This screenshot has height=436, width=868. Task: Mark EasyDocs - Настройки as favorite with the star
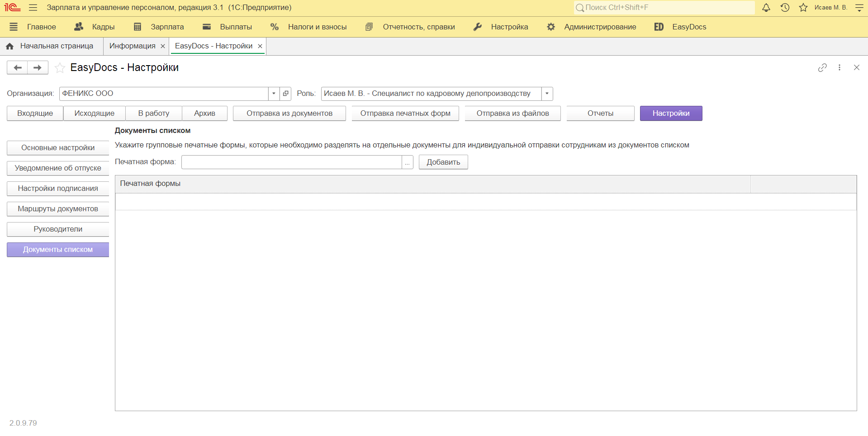click(60, 68)
